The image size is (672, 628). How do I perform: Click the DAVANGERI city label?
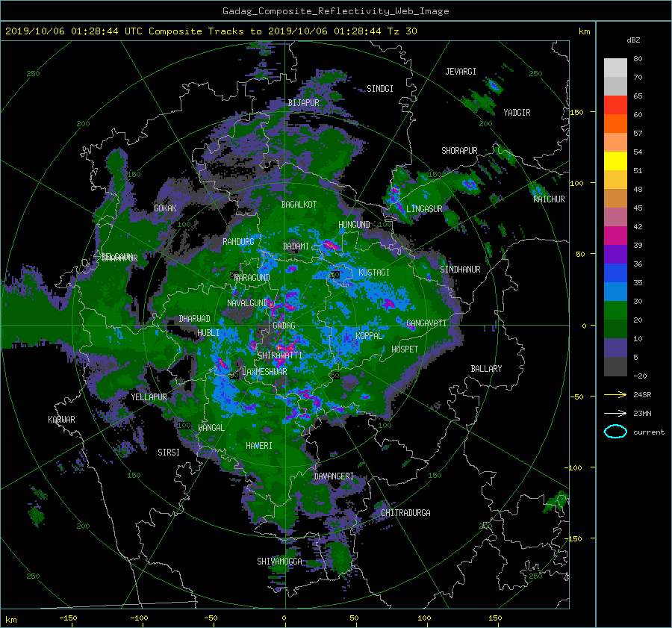coord(334,476)
